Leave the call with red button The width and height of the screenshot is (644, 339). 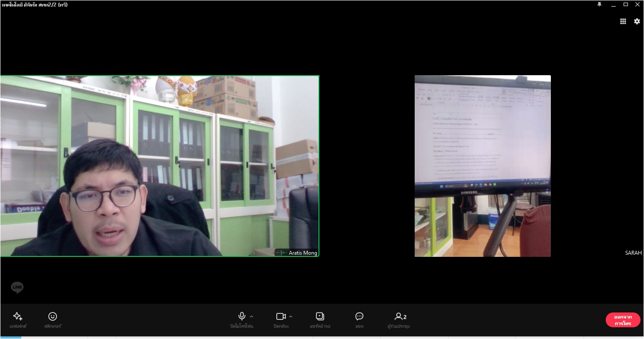(x=623, y=320)
